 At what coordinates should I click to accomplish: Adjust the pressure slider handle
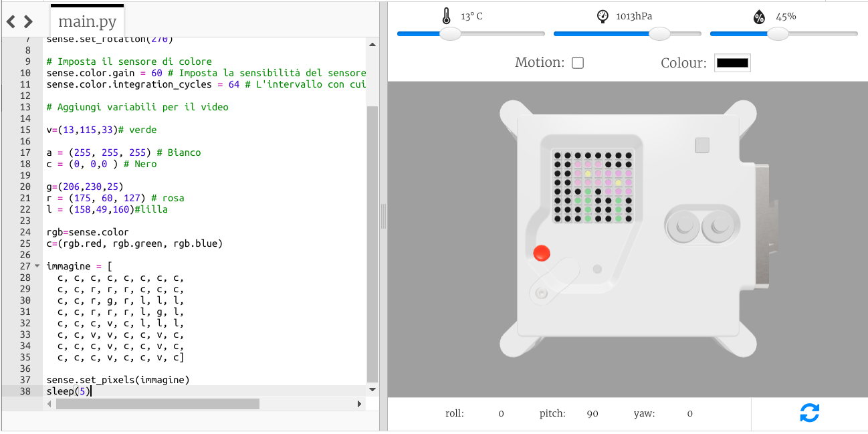pyautogui.click(x=659, y=33)
